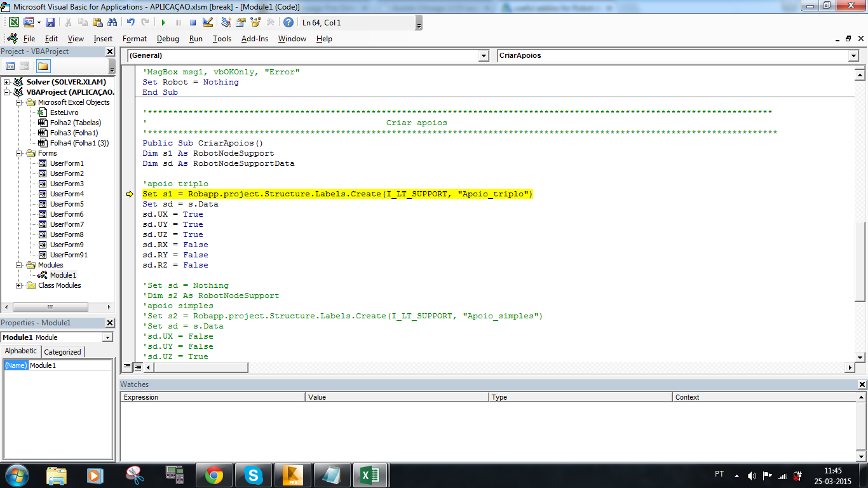Close the Properties - Module1 panel
This screenshot has height=488, width=868.
(x=110, y=323)
